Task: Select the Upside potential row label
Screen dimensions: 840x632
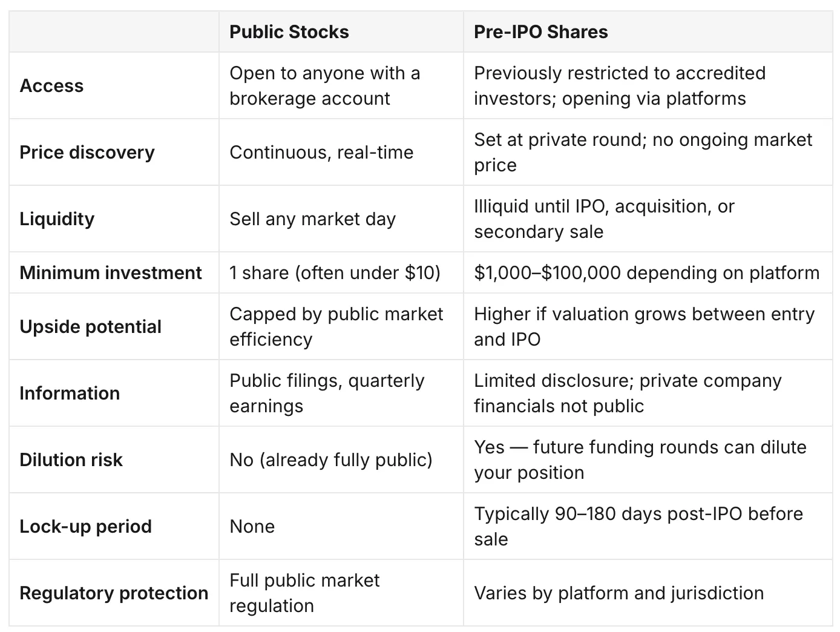Action: [x=90, y=327]
